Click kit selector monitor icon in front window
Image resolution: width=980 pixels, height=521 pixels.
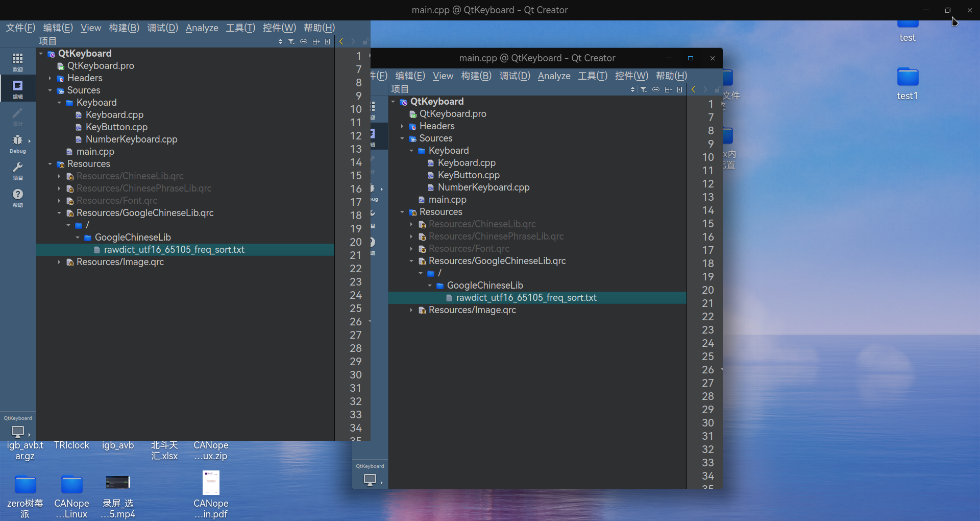(x=370, y=480)
